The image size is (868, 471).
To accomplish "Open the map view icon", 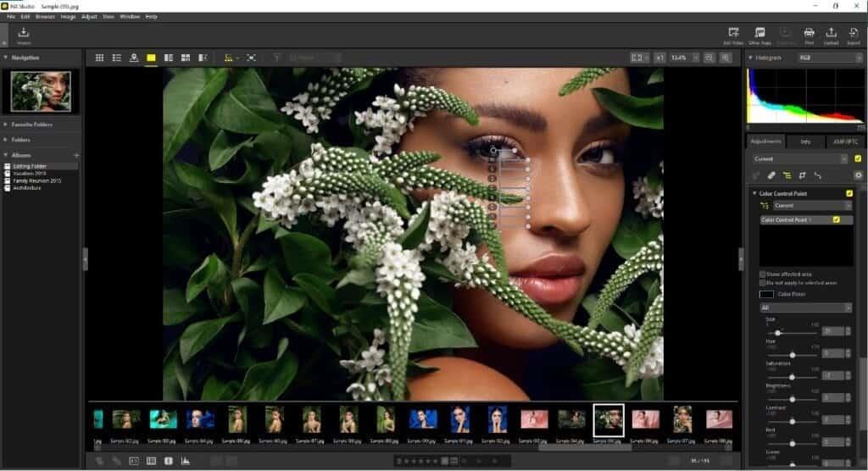I will pos(134,58).
